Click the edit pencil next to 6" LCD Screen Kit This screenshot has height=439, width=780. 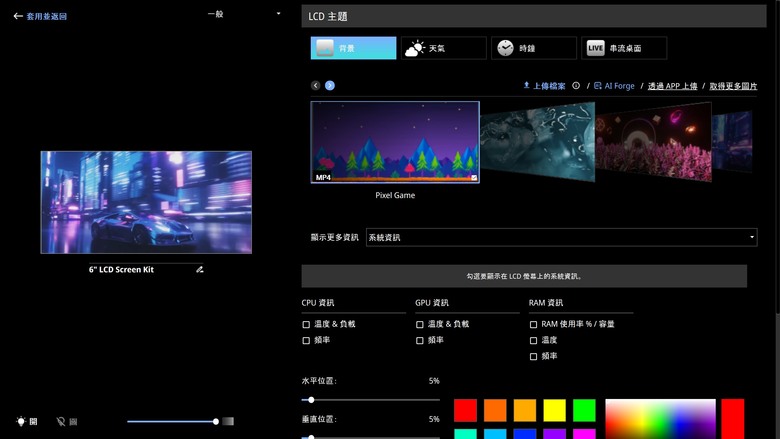[199, 269]
